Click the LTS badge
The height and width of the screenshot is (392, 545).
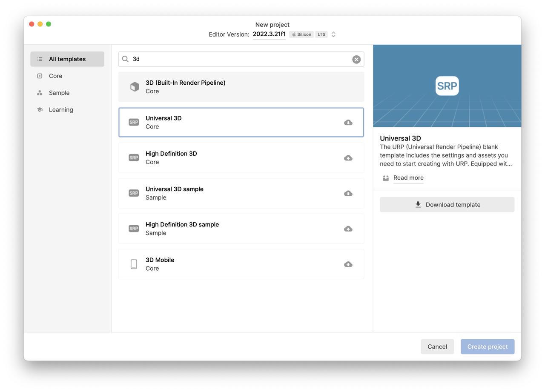pos(321,34)
